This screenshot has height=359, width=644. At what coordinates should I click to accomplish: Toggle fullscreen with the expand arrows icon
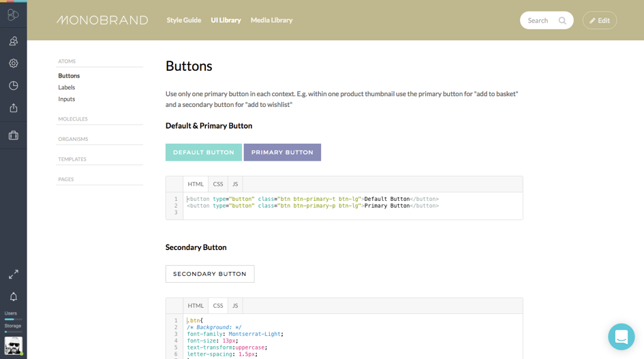13,275
